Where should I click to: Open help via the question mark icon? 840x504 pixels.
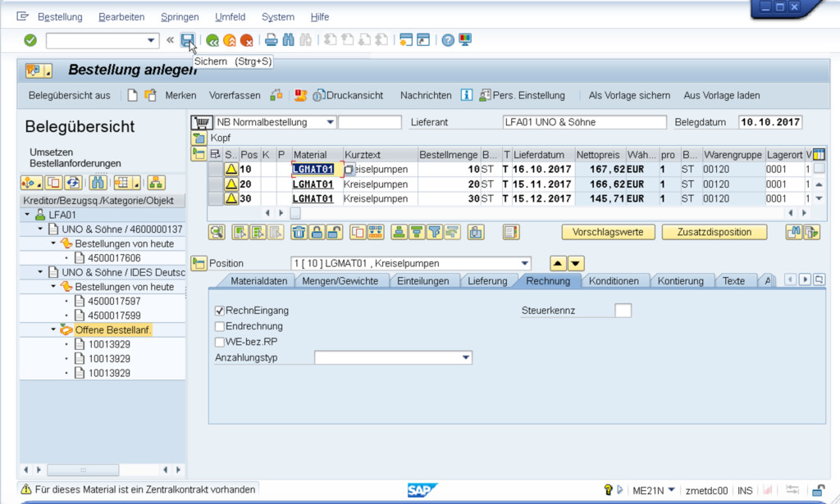click(x=448, y=40)
